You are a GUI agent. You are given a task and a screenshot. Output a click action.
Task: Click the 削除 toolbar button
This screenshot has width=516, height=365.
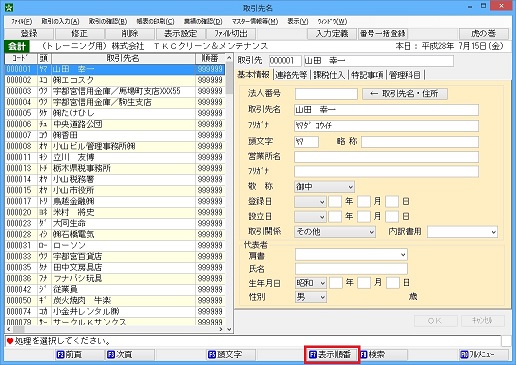(x=130, y=34)
